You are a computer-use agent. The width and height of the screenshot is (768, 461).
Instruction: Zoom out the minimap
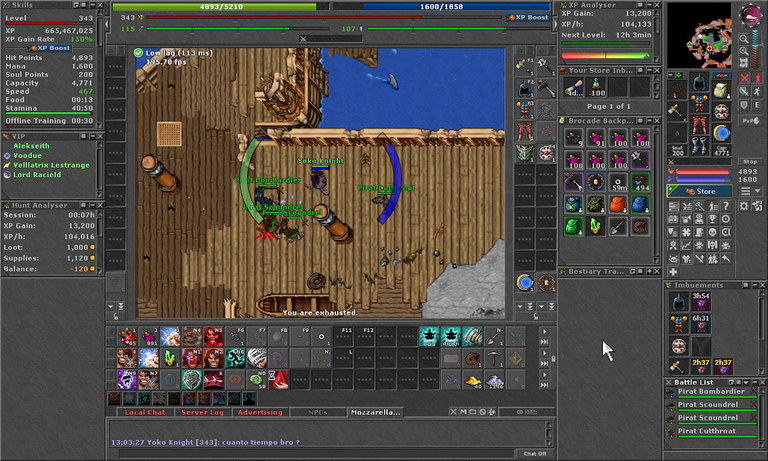point(744,39)
